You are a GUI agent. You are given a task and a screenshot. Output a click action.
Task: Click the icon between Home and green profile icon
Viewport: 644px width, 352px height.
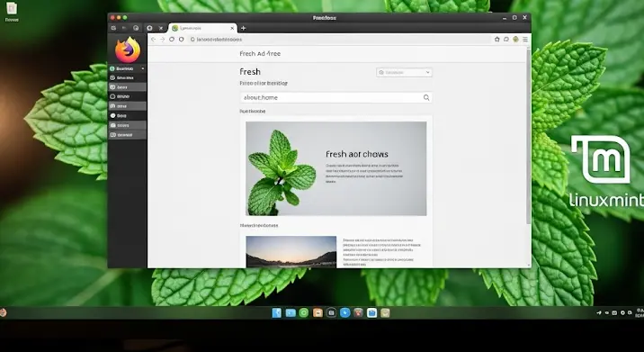coord(506,40)
